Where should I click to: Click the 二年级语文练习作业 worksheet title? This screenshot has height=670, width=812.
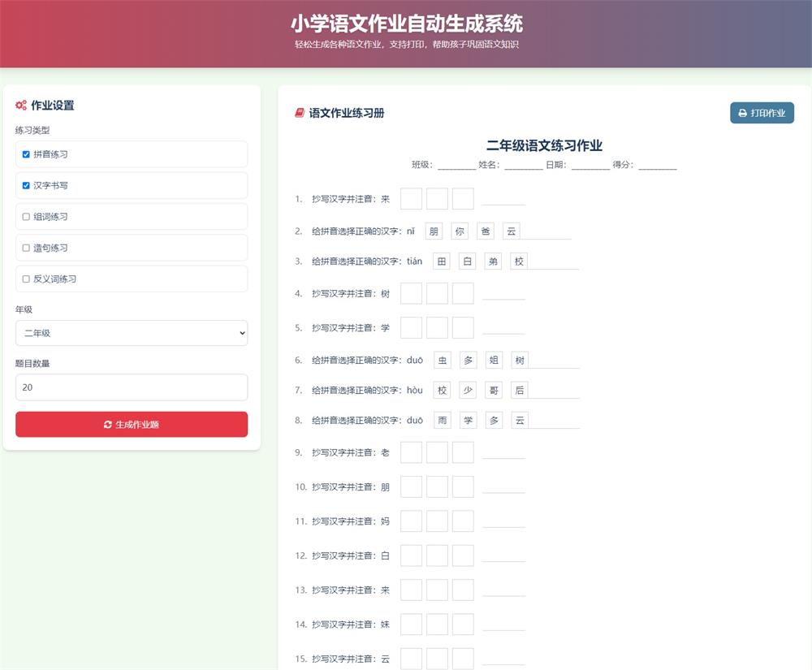click(x=544, y=145)
